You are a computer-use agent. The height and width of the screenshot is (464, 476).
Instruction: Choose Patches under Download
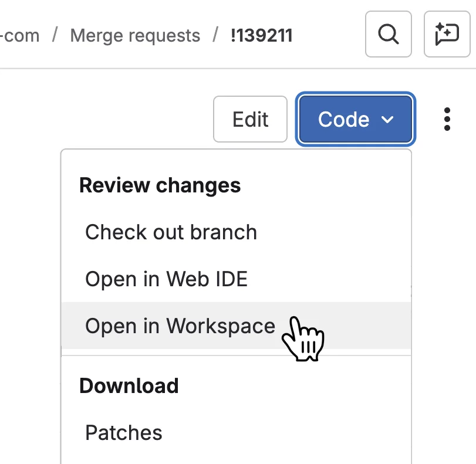[x=123, y=432]
